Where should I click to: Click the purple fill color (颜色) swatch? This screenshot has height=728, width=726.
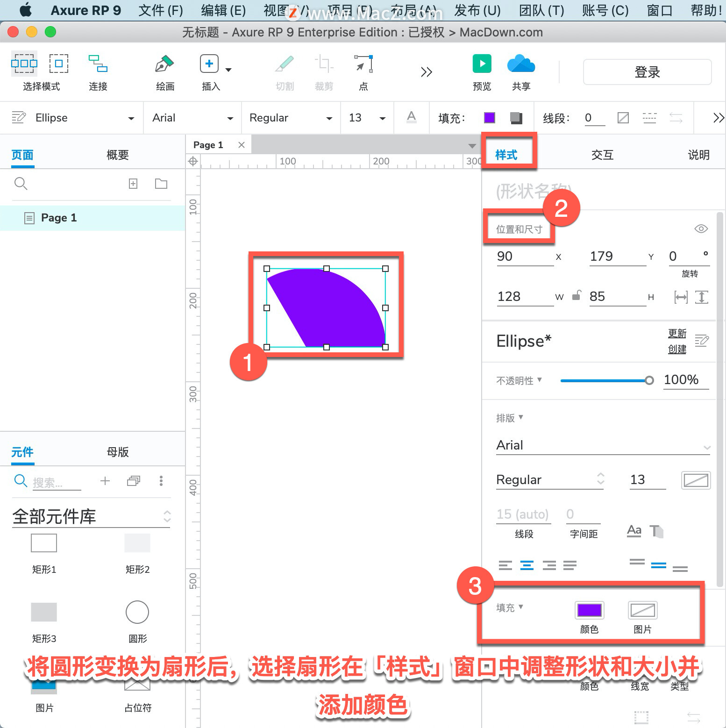pyautogui.click(x=589, y=610)
